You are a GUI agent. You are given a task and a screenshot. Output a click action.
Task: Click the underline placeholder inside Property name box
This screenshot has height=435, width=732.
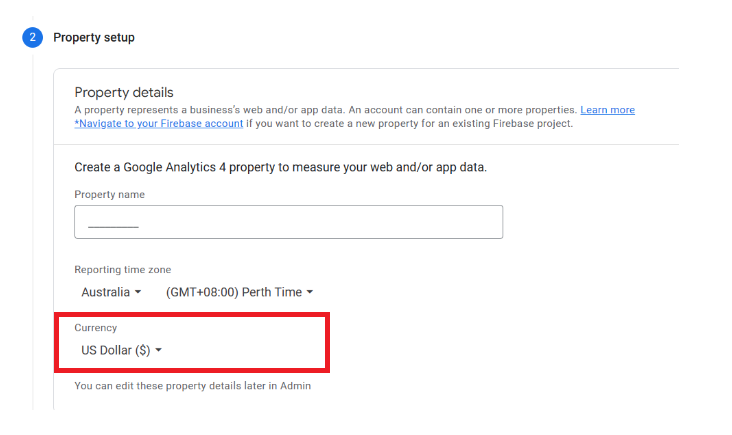(113, 227)
